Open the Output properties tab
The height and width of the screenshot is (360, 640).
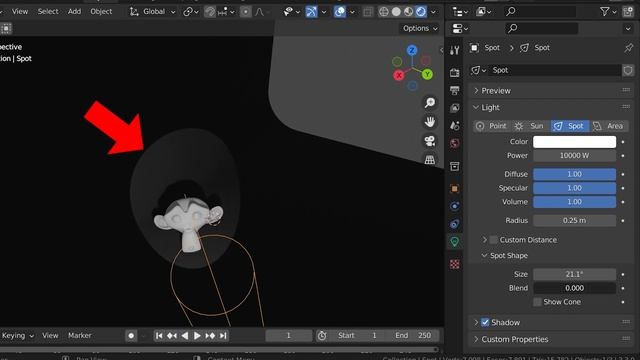point(455,90)
